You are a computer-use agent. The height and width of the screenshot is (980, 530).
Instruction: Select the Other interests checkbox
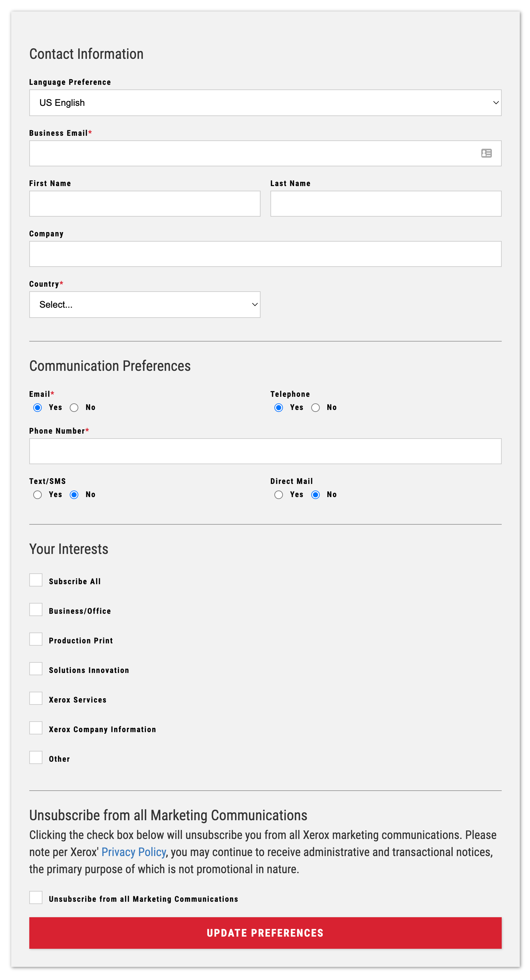click(x=36, y=757)
